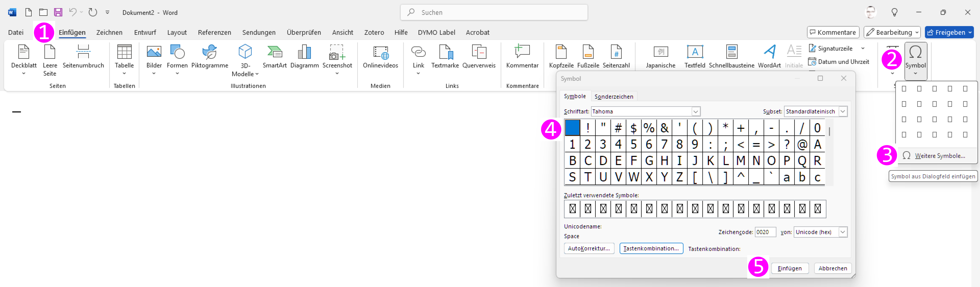Insert Onlinevideos media

click(x=380, y=56)
